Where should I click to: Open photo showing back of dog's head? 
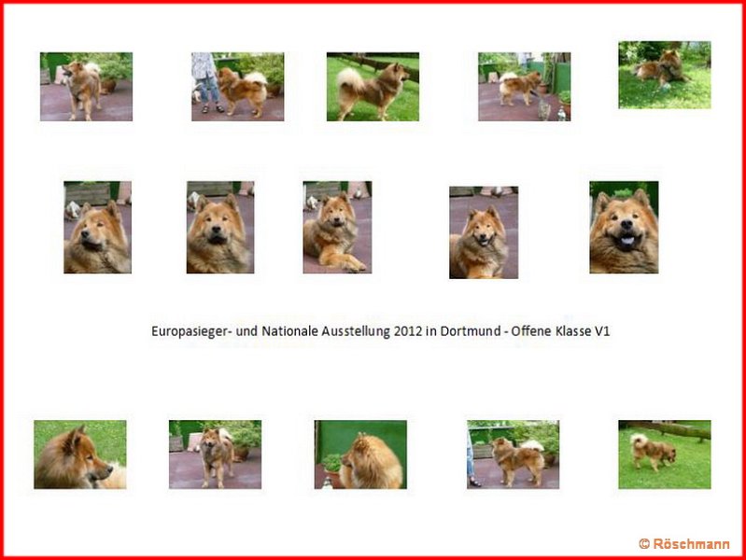pos(360,455)
